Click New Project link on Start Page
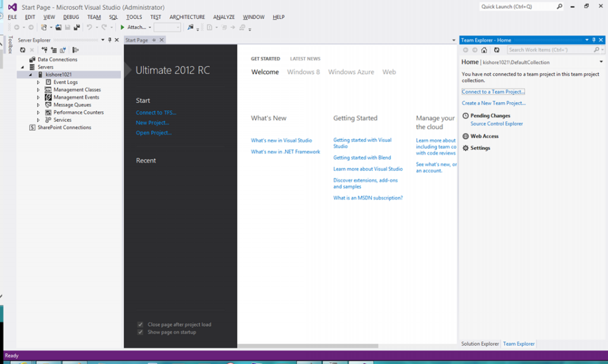Viewport: 608px width, 364px height. click(153, 123)
